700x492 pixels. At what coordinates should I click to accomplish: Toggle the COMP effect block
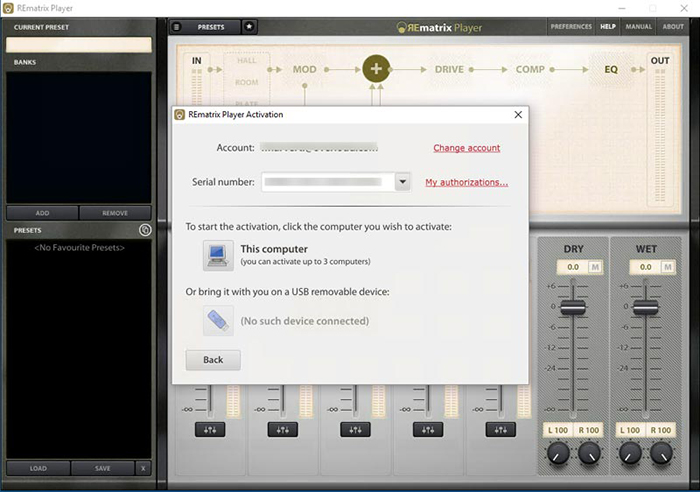[x=530, y=69]
